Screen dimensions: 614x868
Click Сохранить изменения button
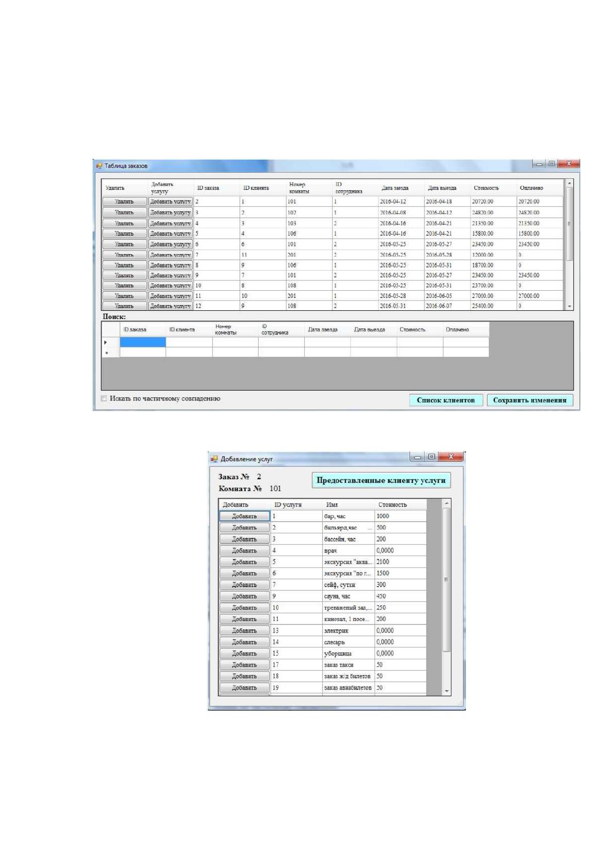click(529, 400)
